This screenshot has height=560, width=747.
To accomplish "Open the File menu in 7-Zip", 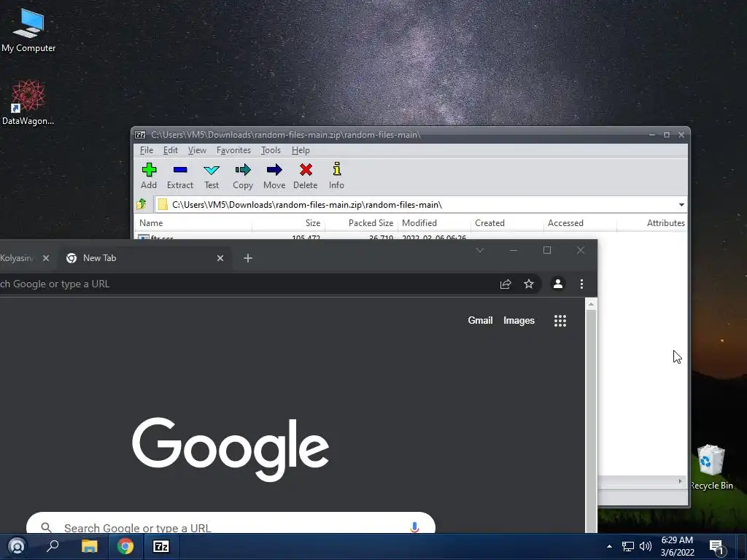I will tap(146, 150).
